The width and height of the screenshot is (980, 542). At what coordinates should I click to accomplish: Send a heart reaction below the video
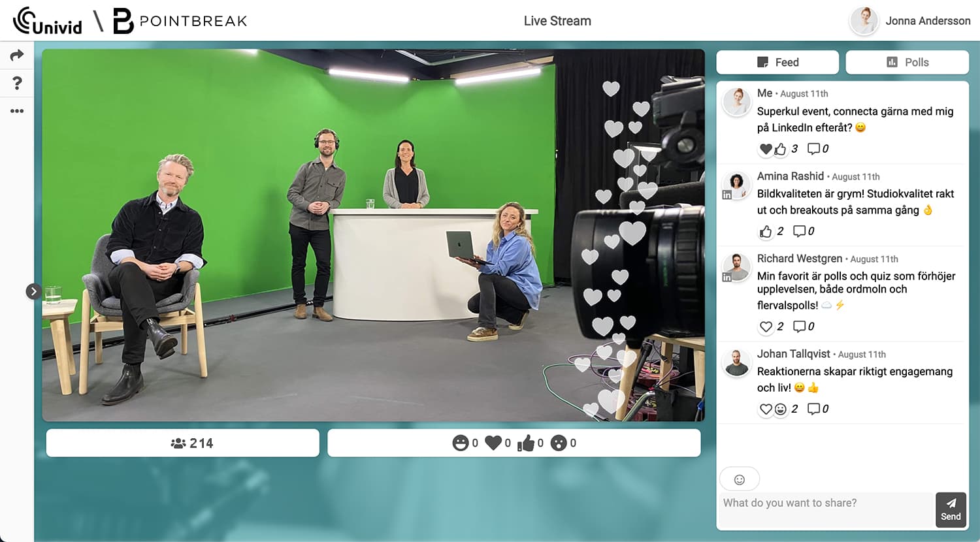pos(494,442)
